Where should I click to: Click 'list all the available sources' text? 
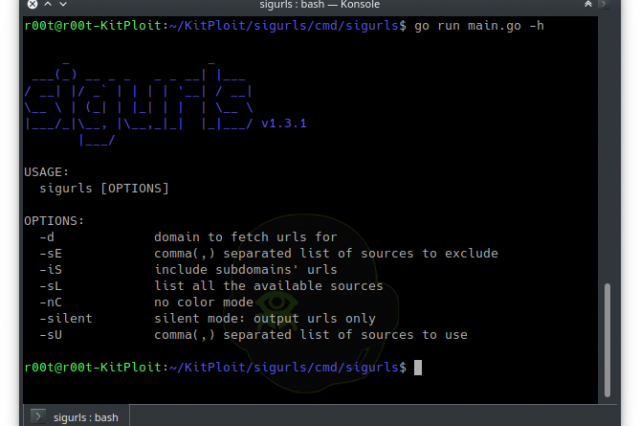click(269, 286)
